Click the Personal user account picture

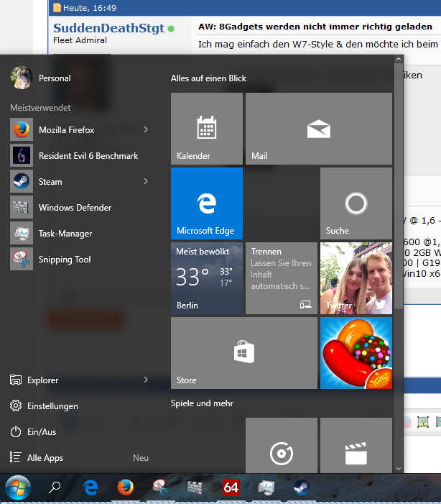pos(22,78)
